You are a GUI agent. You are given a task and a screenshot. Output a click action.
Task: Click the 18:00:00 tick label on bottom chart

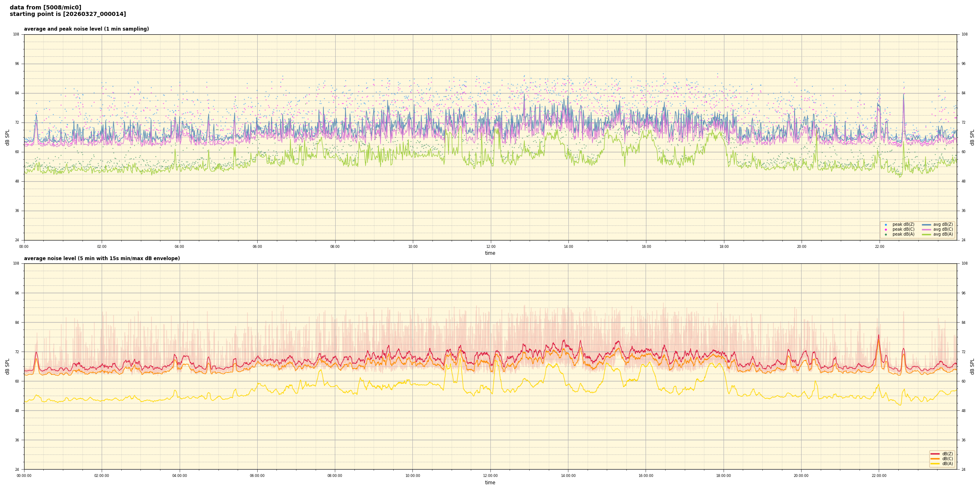[x=724, y=476]
